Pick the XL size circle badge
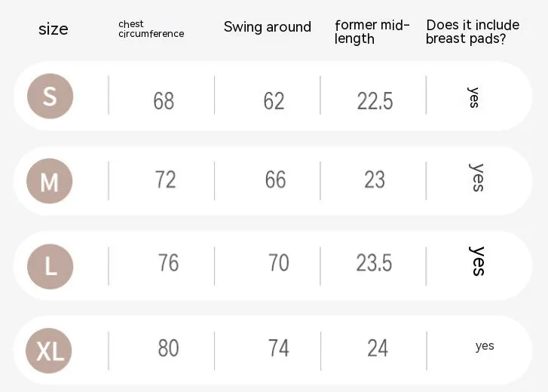 49,351
